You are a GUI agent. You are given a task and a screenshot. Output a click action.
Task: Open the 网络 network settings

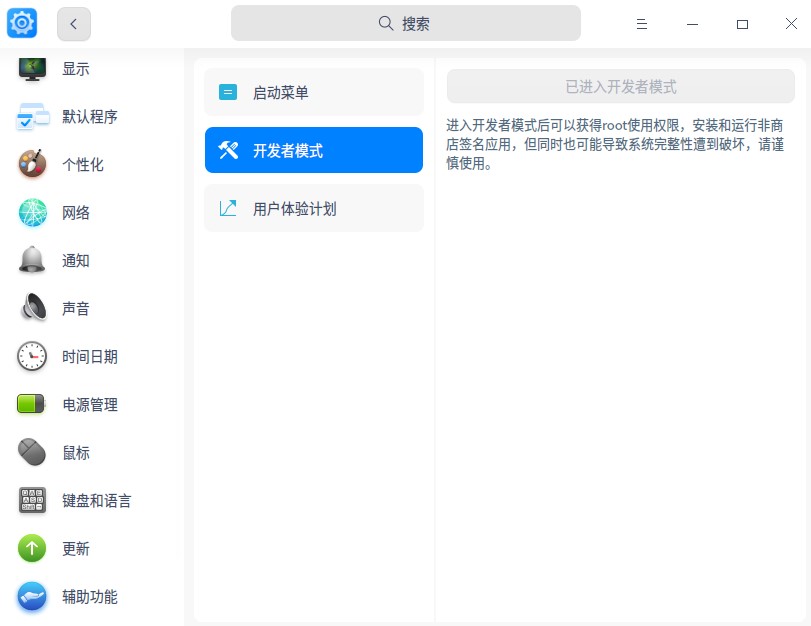click(76, 212)
